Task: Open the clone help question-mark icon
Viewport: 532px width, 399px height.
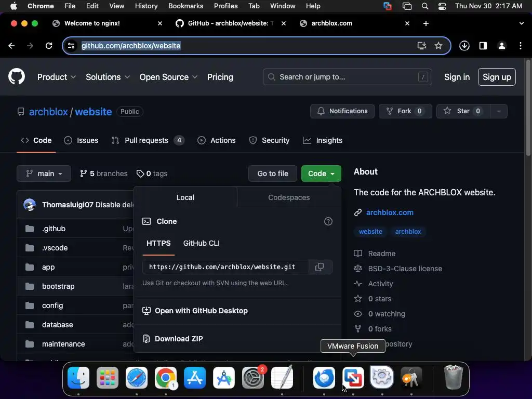Action: pos(328,221)
